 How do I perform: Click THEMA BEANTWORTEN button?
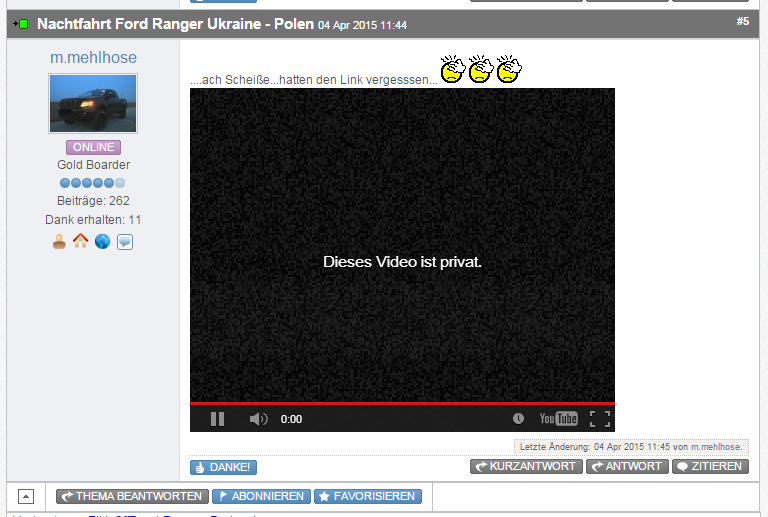coord(132,496)
